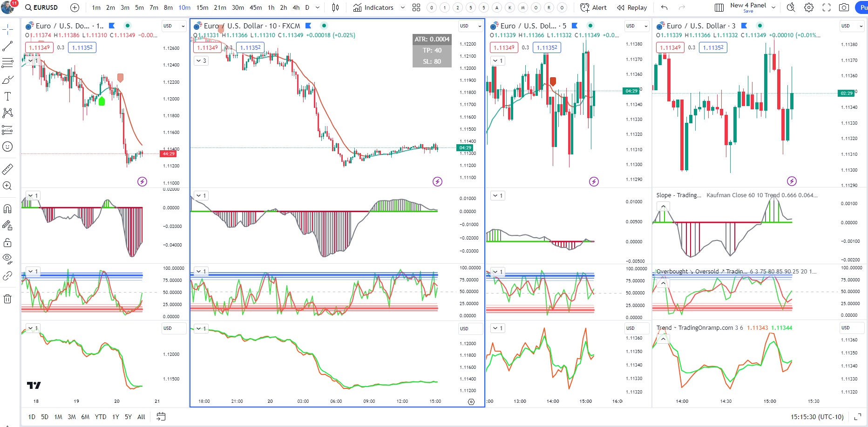Open the Text annotation tool
Image resolution: width=868 pixels, height=427 pixels.
(x=7, y=96)
